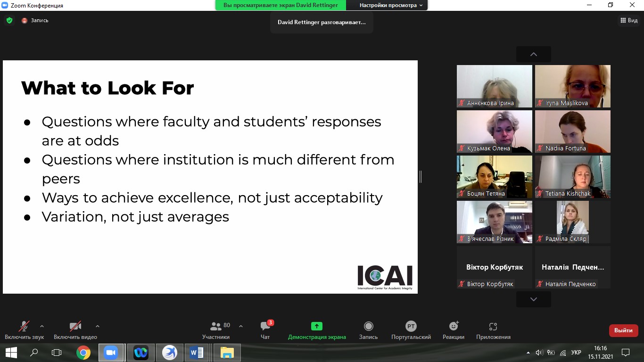Click the bullet about institution different from peers
This screenshot has height=362, width=644.
pos(218,169)
